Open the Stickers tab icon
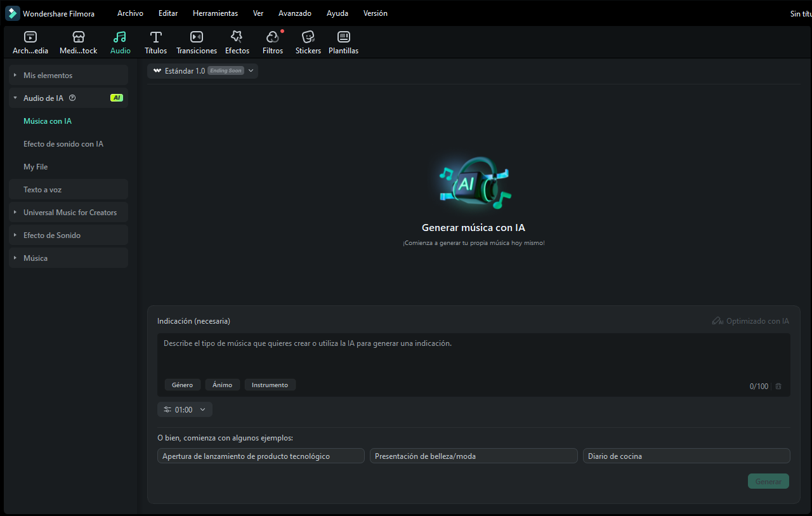The height and width of the screenshot is (516, 812). click(x=308, y=37)
